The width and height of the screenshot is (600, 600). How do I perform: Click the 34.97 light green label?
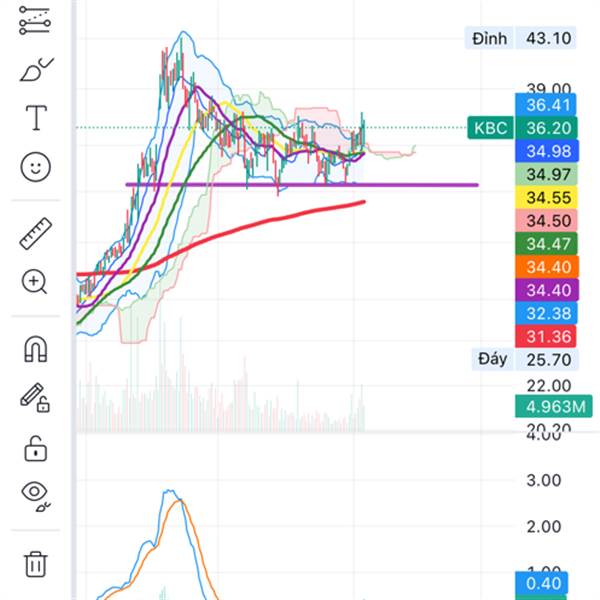tap(546, 174)
